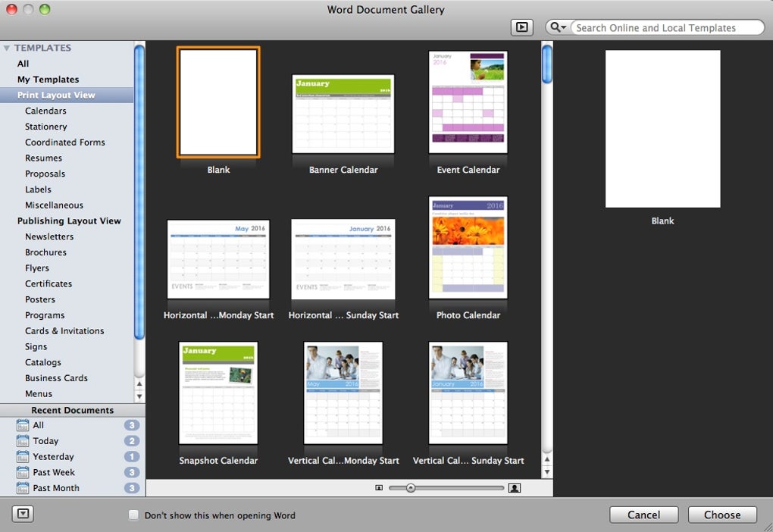Click the calendar icon beside Yesterday

[23, 456]
